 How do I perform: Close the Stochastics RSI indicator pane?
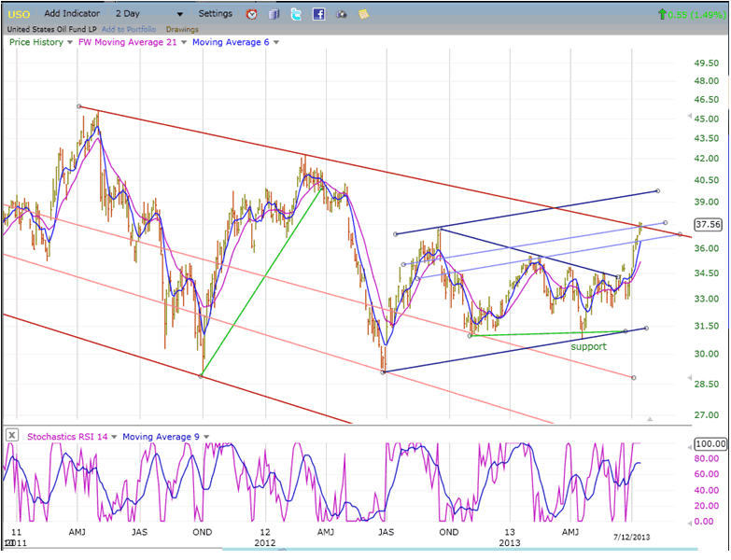[x=11, y=435]
